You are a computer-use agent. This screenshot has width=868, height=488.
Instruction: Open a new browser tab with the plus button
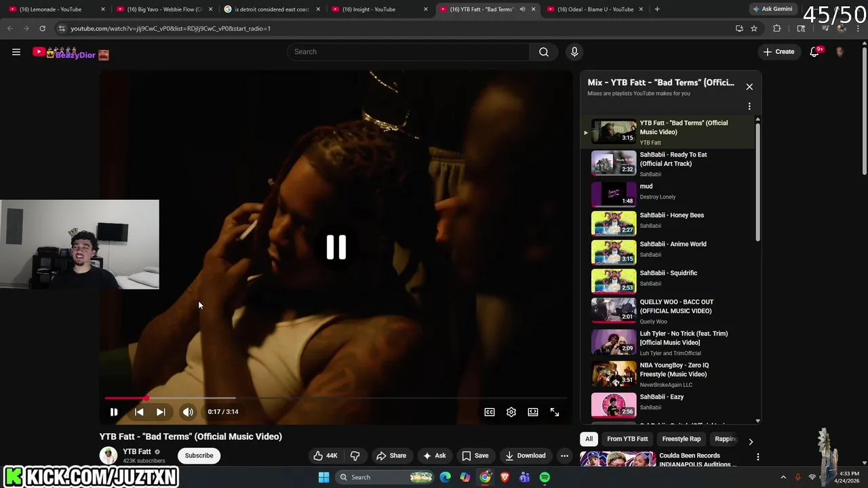pyautogui.click(x=657, y=9)
